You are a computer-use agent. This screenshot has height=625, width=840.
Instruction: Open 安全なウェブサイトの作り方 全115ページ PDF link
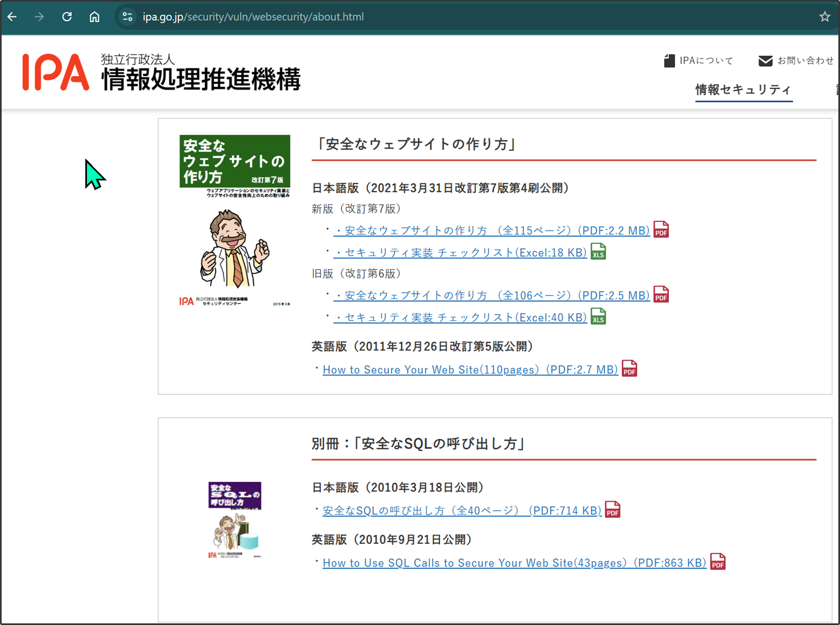(x=492, y=231)
